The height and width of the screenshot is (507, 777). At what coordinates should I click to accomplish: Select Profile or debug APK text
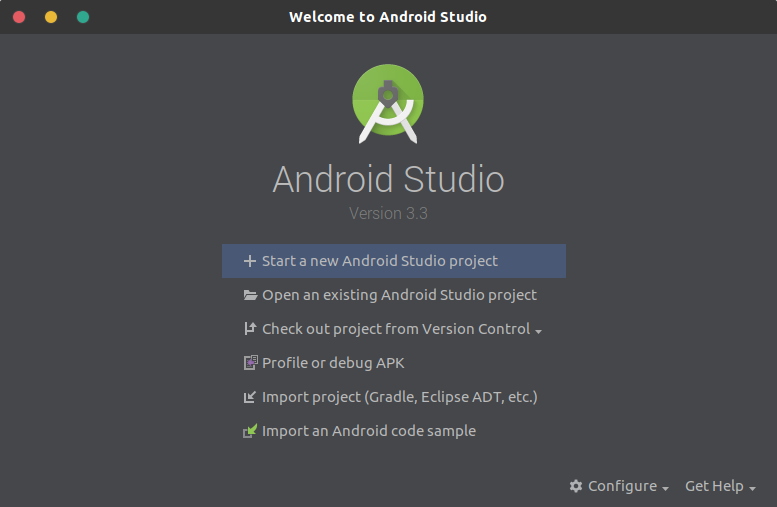pyautogui.click(x=333, y=363)
